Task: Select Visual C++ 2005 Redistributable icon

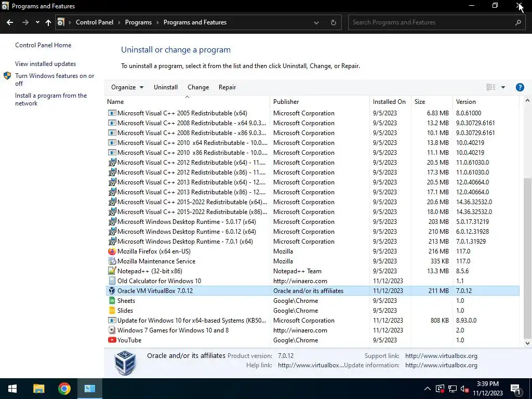Action: (112, 113)
